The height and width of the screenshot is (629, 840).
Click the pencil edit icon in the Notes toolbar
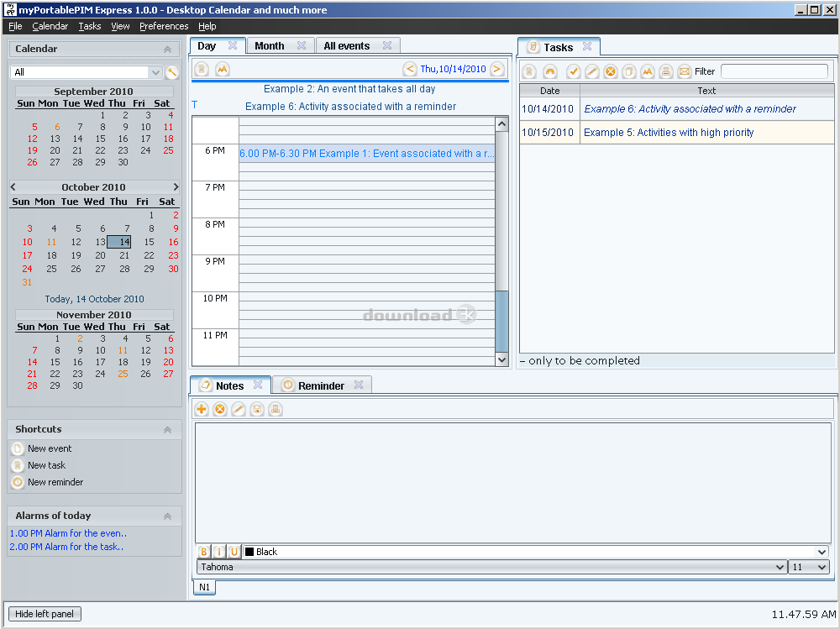click(239, 409)
